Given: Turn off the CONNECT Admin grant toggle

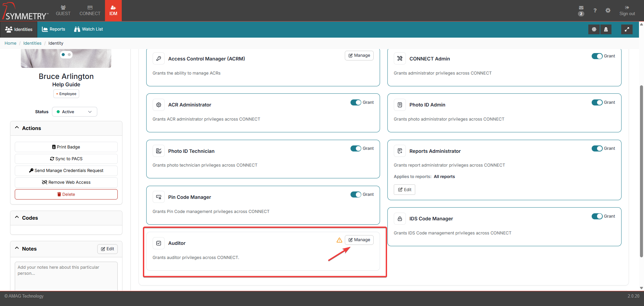Looking at the screenshot, I should click(x=597, y=56).
